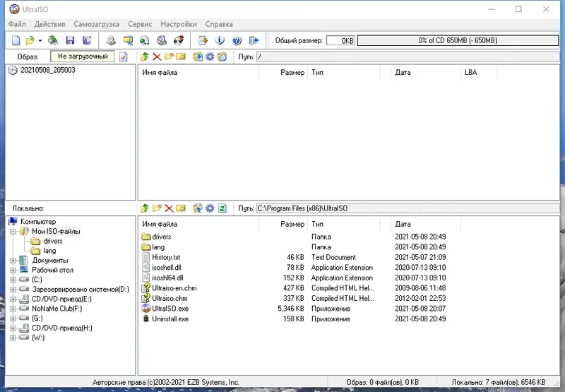The image size is (565, 392).
Task: Click the Не загрузочный image type button
Action: [x=83, y=57]
